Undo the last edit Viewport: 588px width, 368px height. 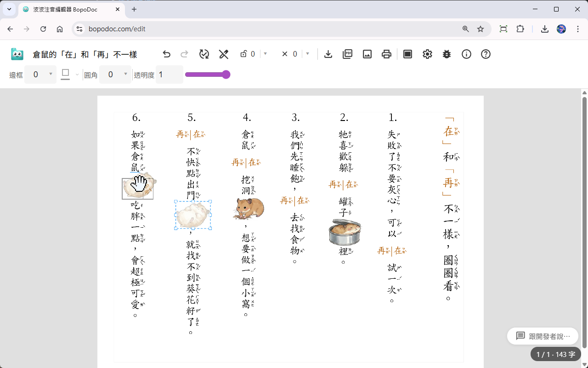(x=166, y=54)
